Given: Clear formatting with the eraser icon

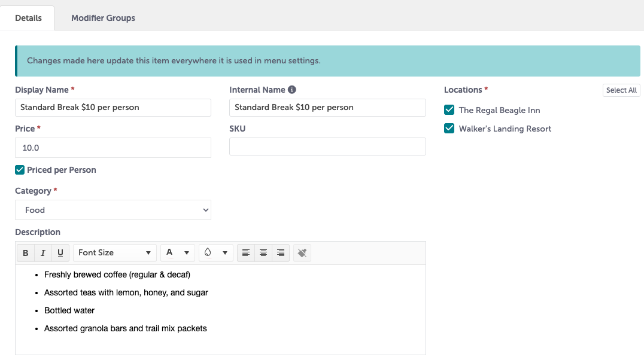Looking at the screenshot, I should (x=302, y=253).
